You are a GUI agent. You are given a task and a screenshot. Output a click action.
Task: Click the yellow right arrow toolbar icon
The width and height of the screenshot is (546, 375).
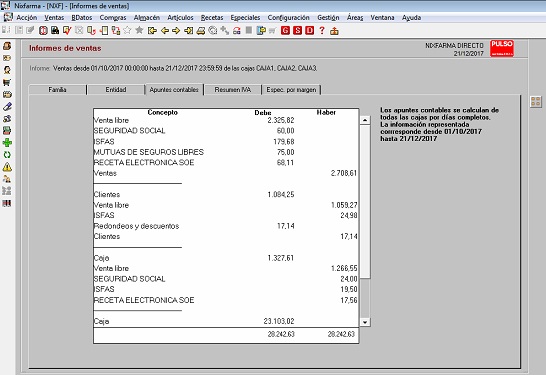point(176,31)
